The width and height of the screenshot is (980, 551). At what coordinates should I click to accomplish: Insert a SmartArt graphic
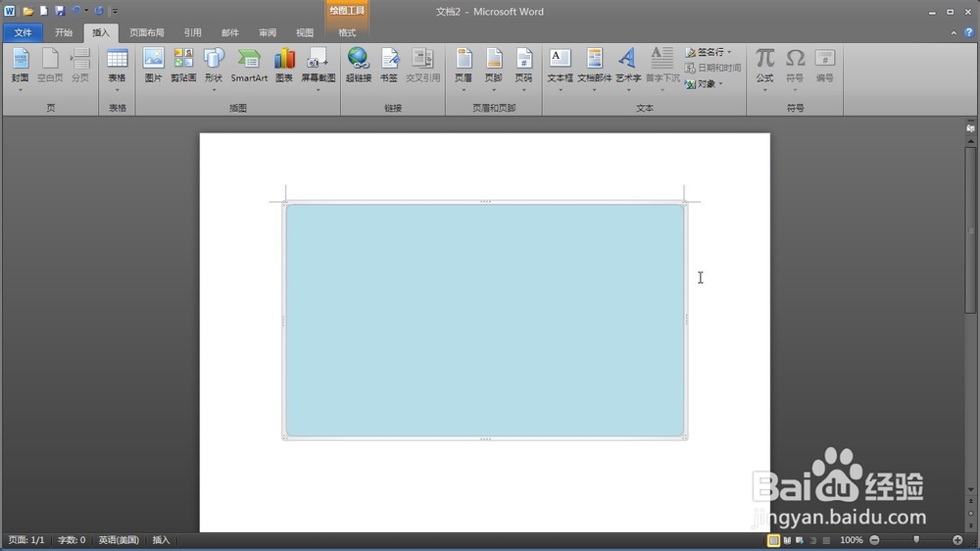249,67
